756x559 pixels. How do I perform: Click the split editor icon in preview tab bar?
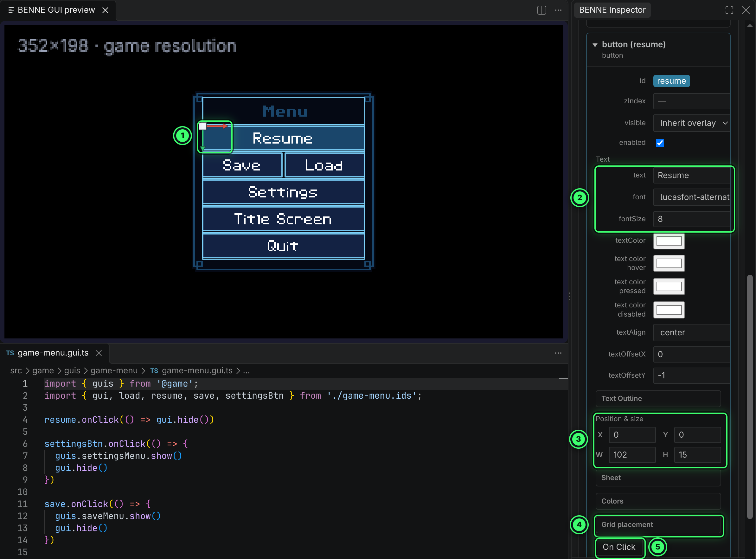click(x=541, y=10)
